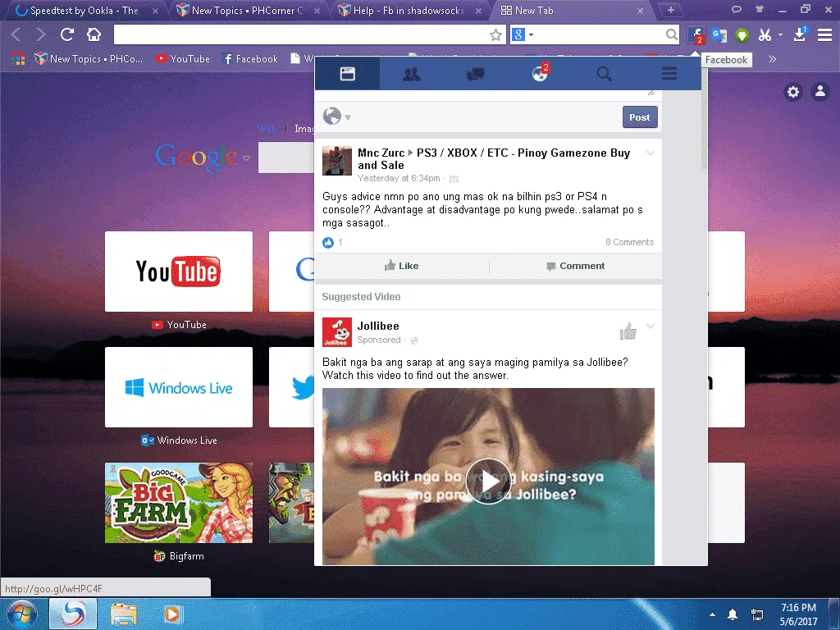Open the News Feed tab in Facebook popup
This screenshot has width=840, height=630.
[347, 73]
